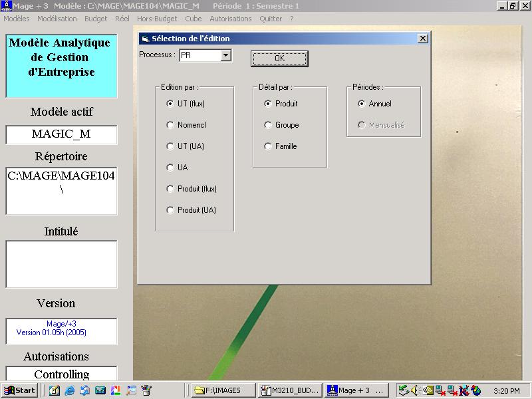Click the Modèle Analytique de Gestion banner
Screen dimensions: 532x399
point(61,66)
